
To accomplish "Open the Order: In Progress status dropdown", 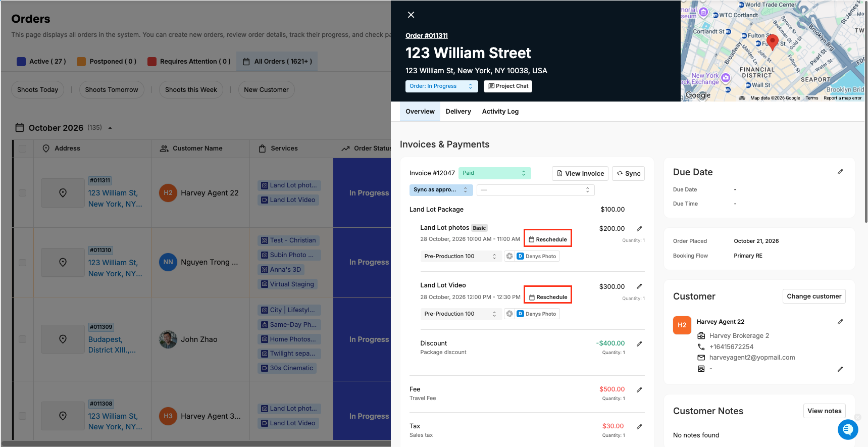I will point(441,86).
